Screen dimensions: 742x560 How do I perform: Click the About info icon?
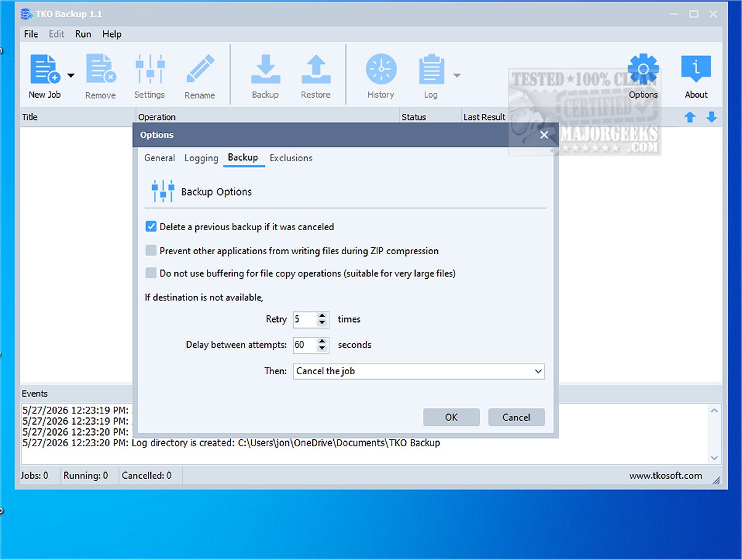[x=696, y=69]
